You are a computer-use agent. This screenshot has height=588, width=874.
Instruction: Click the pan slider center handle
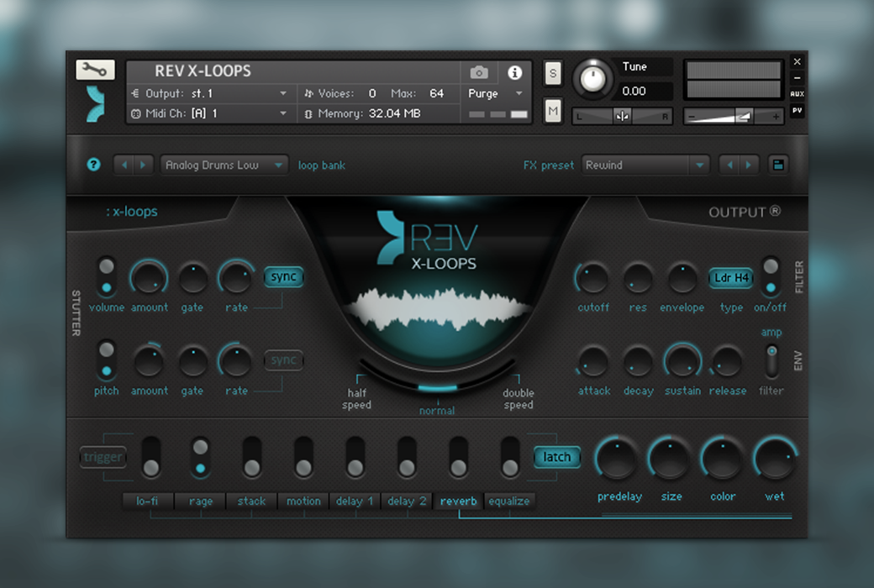click(x=622, y=117)
